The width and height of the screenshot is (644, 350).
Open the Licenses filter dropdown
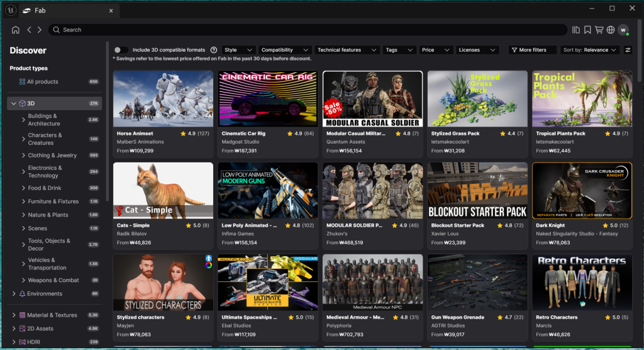(x=477, y=50)
